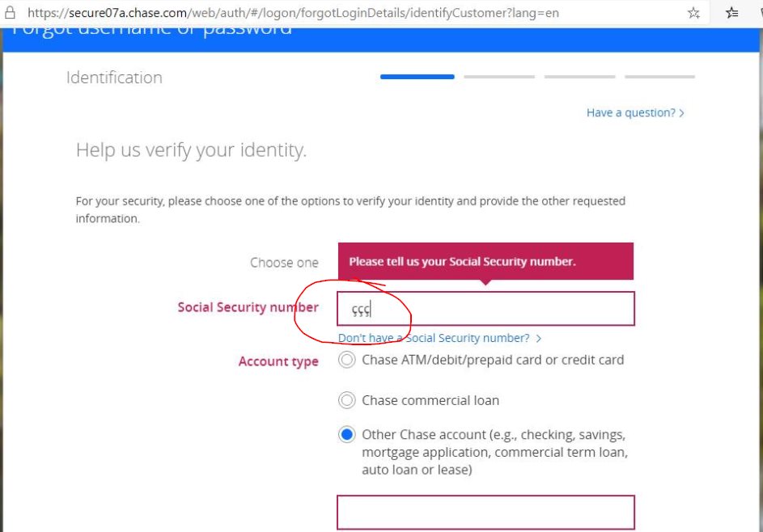Click the Social Security number input field

click(485, 308)
